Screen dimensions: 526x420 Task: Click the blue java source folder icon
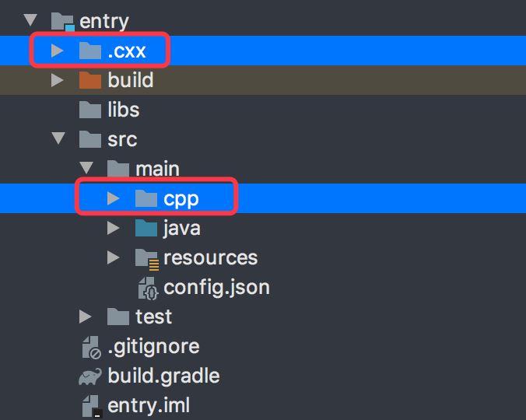coord(146,228)
